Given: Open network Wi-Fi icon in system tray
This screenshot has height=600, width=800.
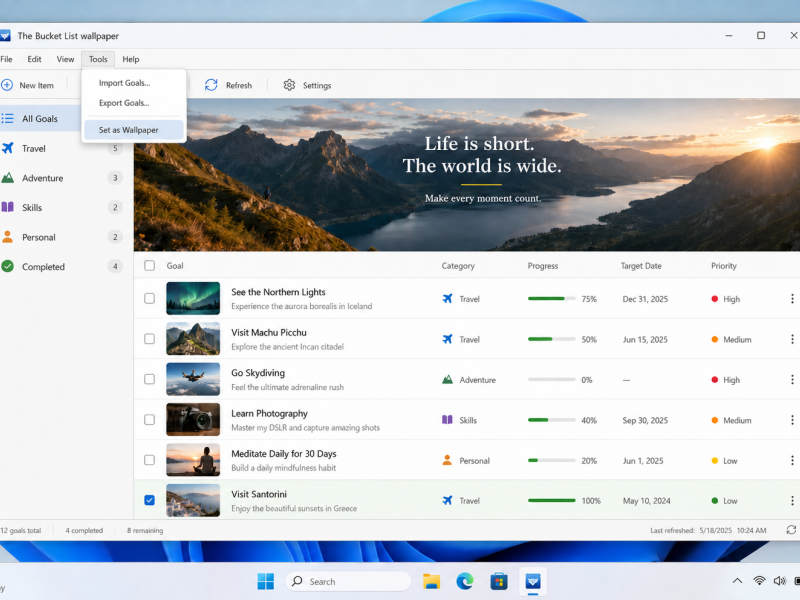Looking at the screenshot, I should tap(759, 581).
